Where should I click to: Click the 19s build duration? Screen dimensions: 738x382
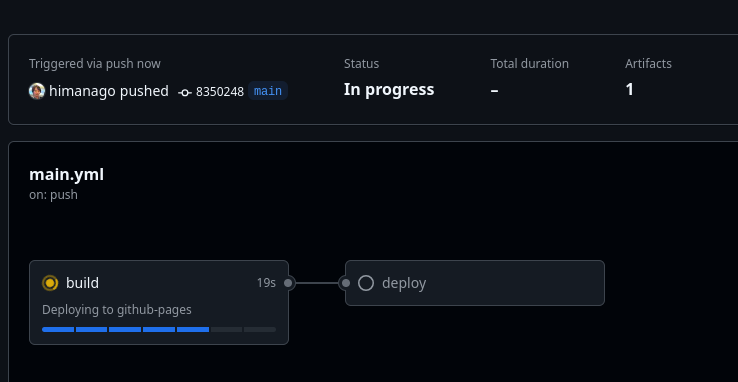pos(266,283)
